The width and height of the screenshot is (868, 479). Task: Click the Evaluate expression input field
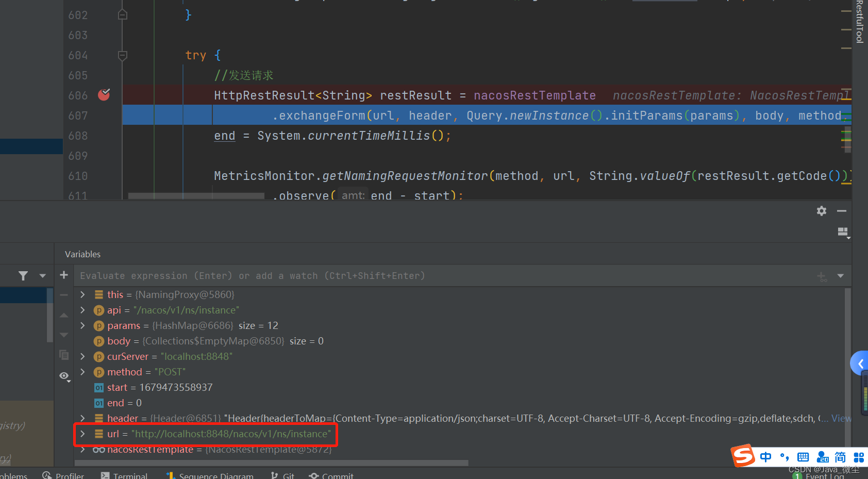[x=443, y=276]
